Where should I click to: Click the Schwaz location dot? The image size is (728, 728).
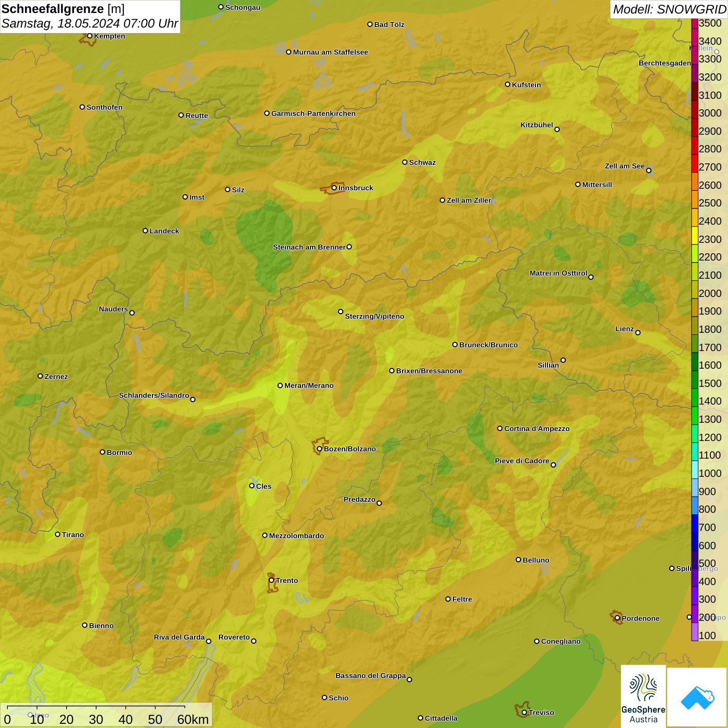(x=405, y=162)
